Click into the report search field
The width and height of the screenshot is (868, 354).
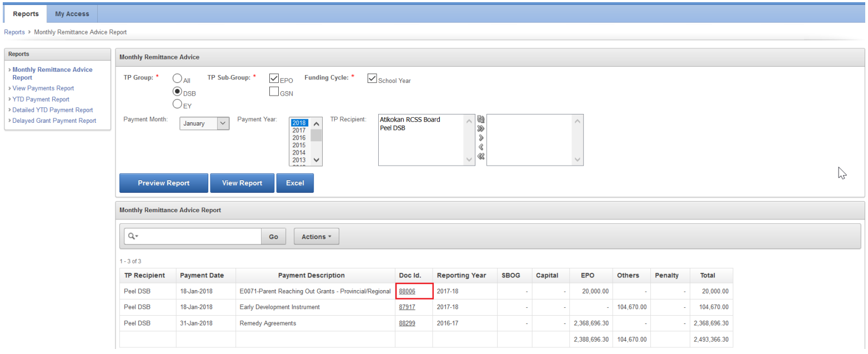(199, 236)
